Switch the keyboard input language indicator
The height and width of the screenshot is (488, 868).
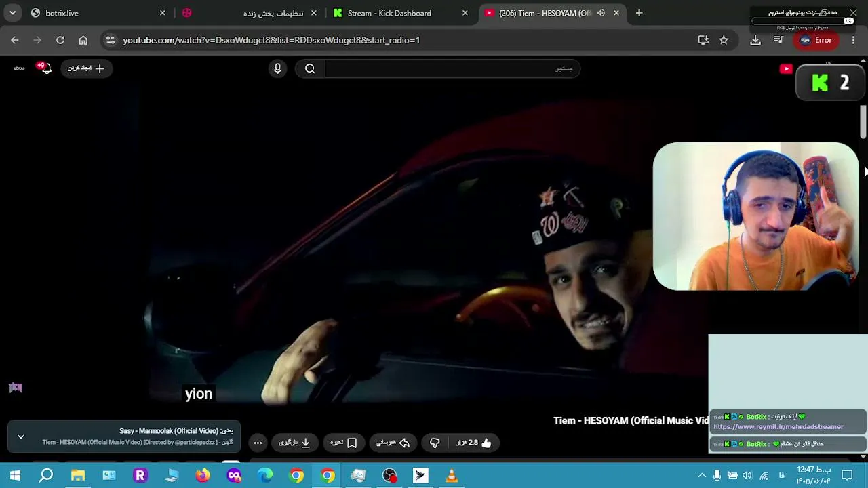pos(782,475)
